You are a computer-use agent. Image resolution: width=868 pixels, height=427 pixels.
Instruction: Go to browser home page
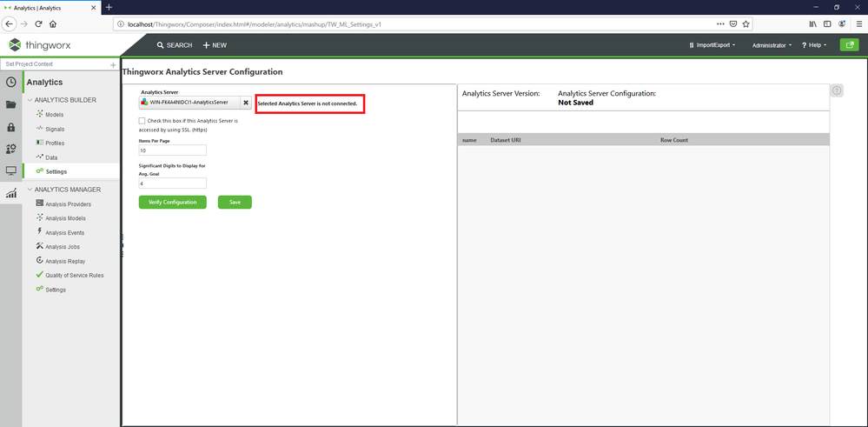coord(53,24)
